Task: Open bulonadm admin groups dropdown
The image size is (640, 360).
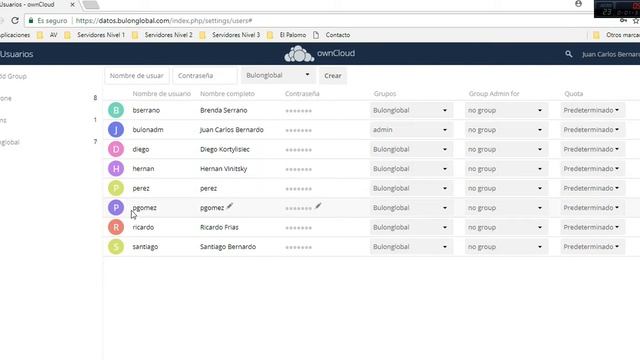Action: (x=411, y=130)
